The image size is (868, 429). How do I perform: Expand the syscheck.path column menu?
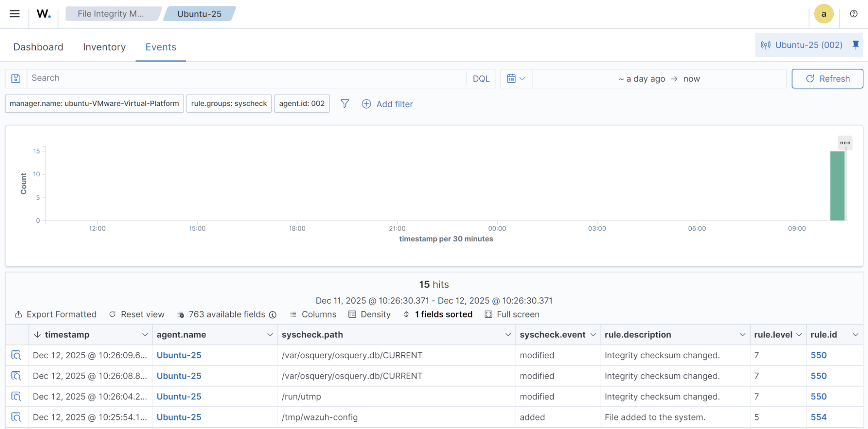508,335
